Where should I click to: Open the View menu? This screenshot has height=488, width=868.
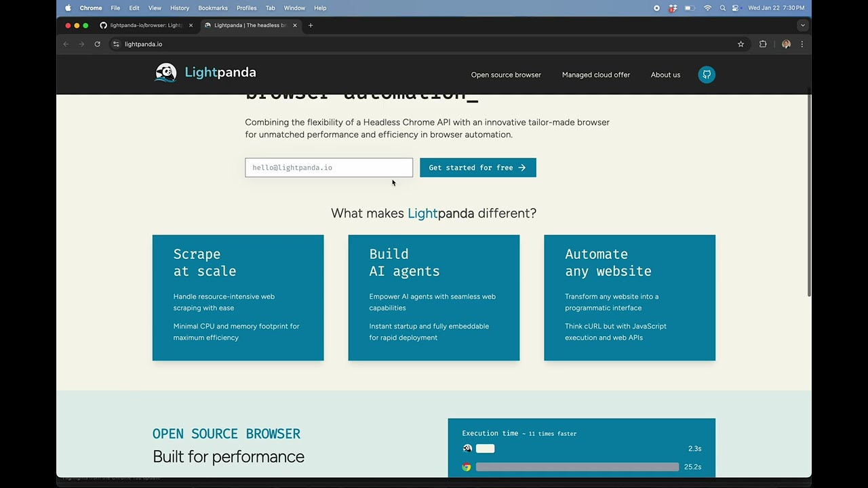tap(155, 8)
